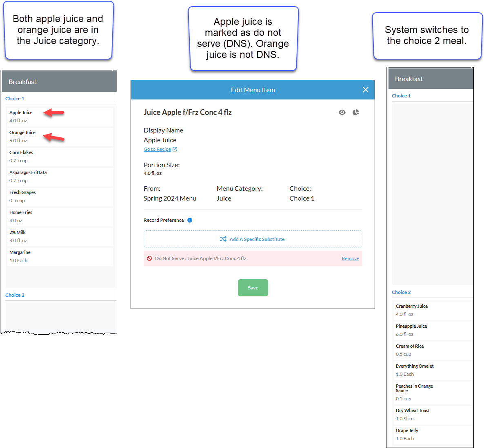This screenshot has height=448, width=484.
Task: Select Orange Juice in left Breakfast panel
Action: coord(60,137)
